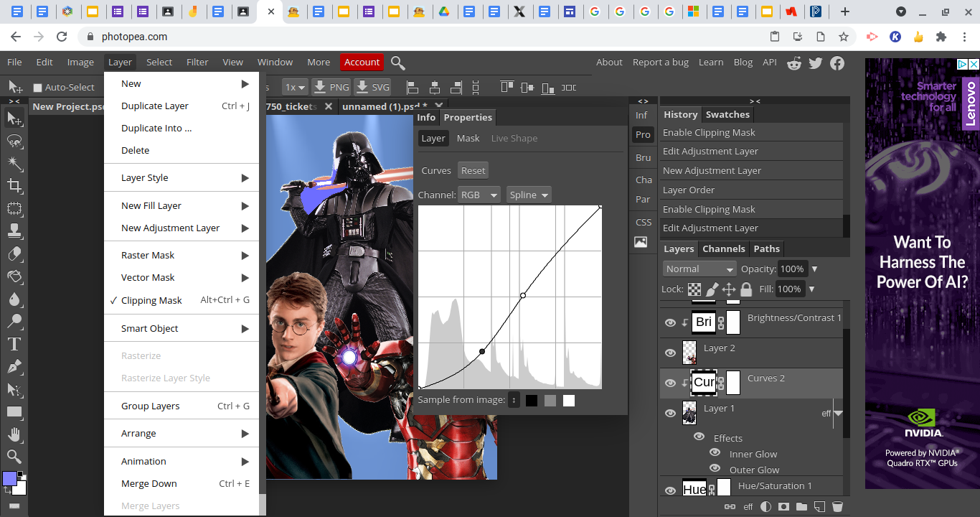Screen dimensions: 980x517
Task: Select the Rectangle shape tool
Action: [14, 412]
